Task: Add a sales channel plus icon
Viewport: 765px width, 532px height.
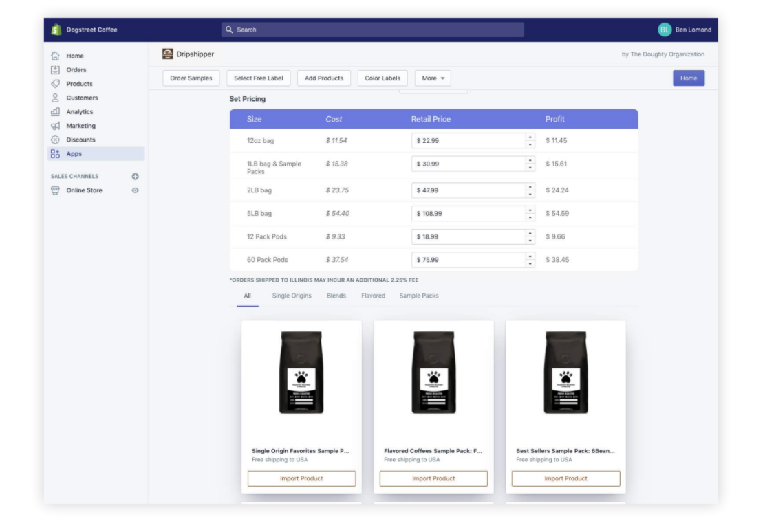Action: (x=135, y=177)
